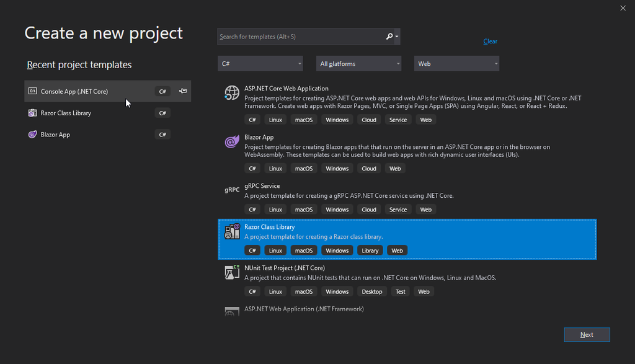Click the Test tag under NUnit Test Project
The width and height of the screenshot is (635, 364).
click(x=400, y=291)
